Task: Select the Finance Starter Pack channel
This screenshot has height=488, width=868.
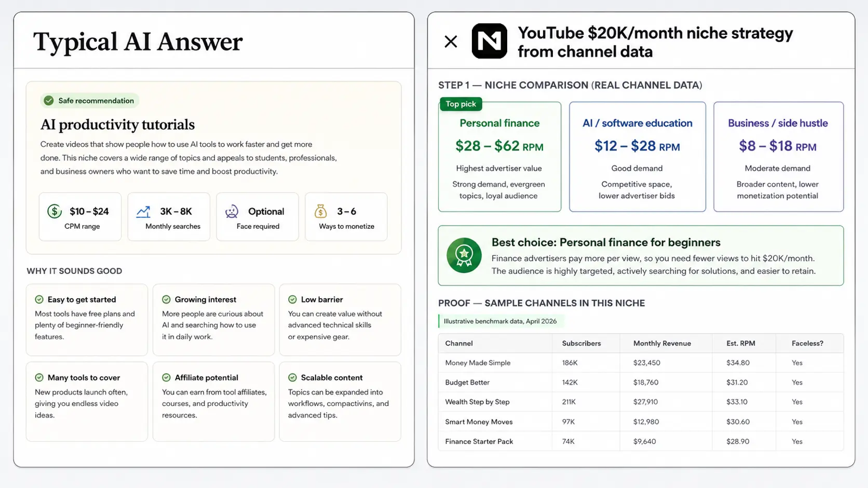Action: [x=479, y=441]
